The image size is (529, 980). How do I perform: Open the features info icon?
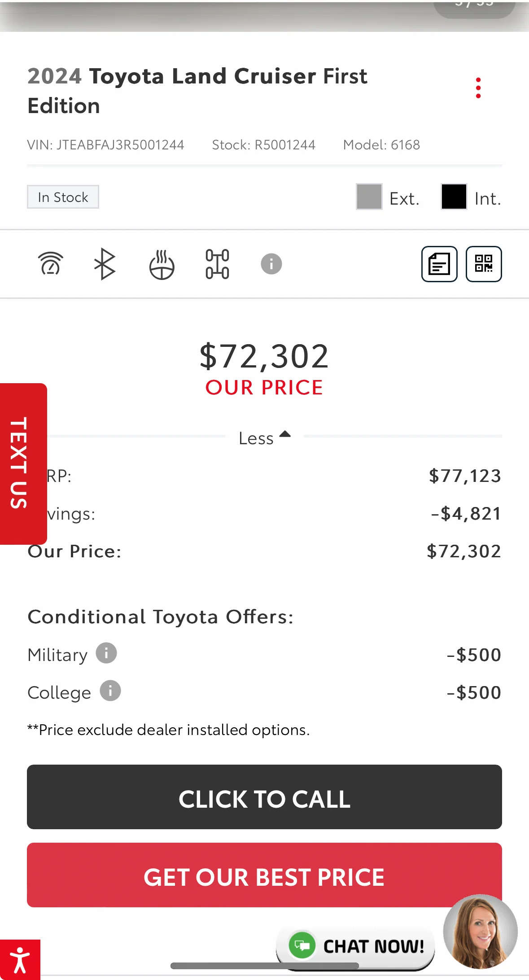[271, 264]
